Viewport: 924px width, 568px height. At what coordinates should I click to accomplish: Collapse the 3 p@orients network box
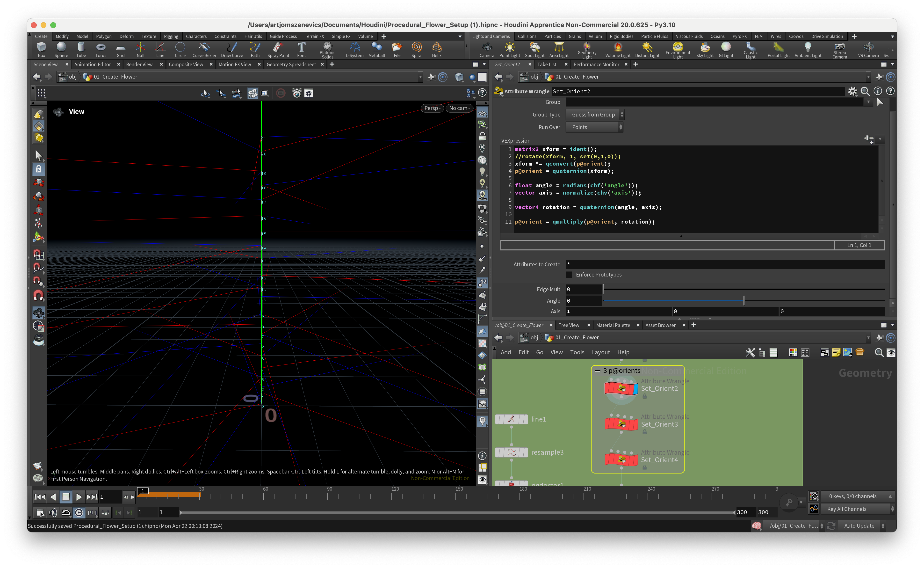tap(597, 371)
